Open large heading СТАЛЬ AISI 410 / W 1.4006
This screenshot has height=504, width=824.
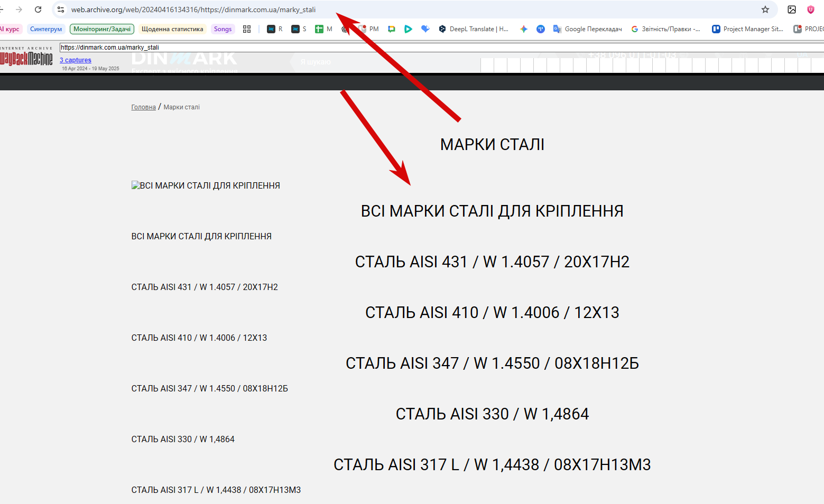point(492,313)
